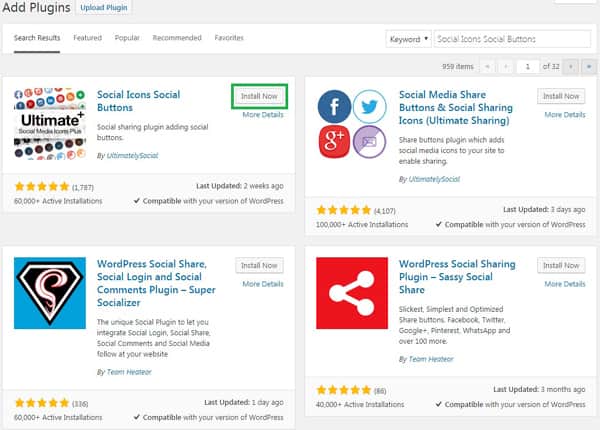
Task: Click the Facebook icon in plugin thumbnail
Action: pos(334,107)
